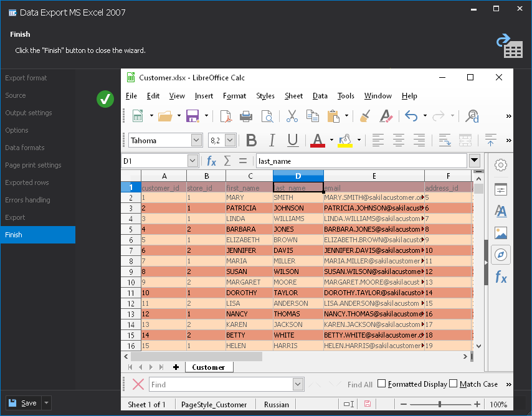Viewport: 532px width, 416px height.
Task: Open the Function Wizard fx icon
Action: [211, 161]
